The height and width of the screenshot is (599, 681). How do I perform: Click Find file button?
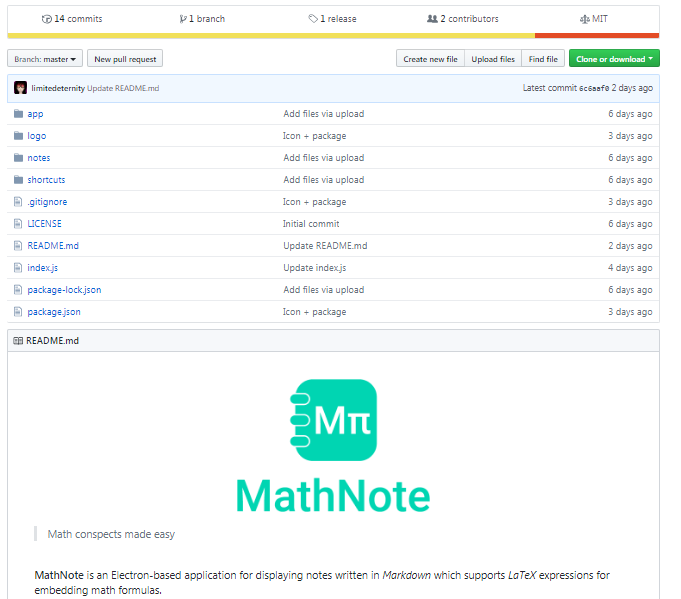tap(543, 59)
